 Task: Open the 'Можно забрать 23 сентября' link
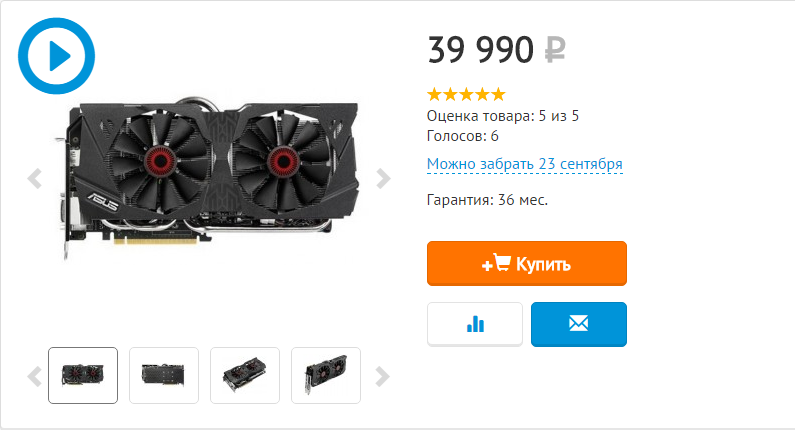525,164
